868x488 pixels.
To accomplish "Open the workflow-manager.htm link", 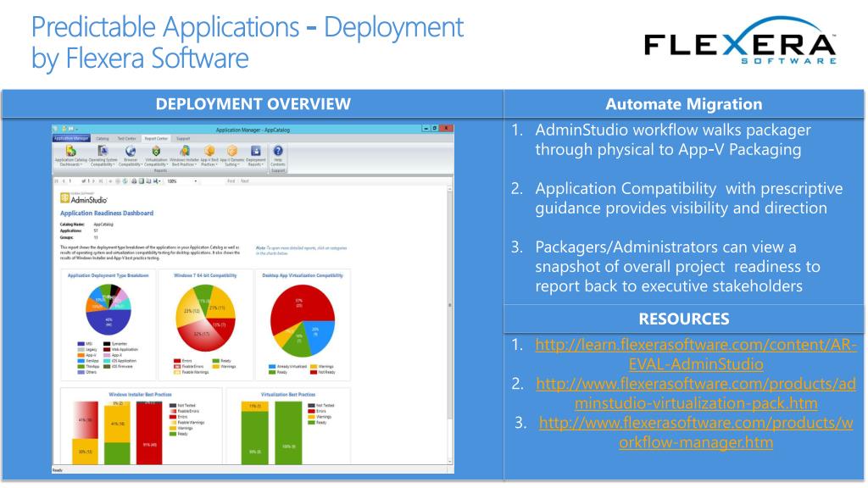I will point(696,432).
